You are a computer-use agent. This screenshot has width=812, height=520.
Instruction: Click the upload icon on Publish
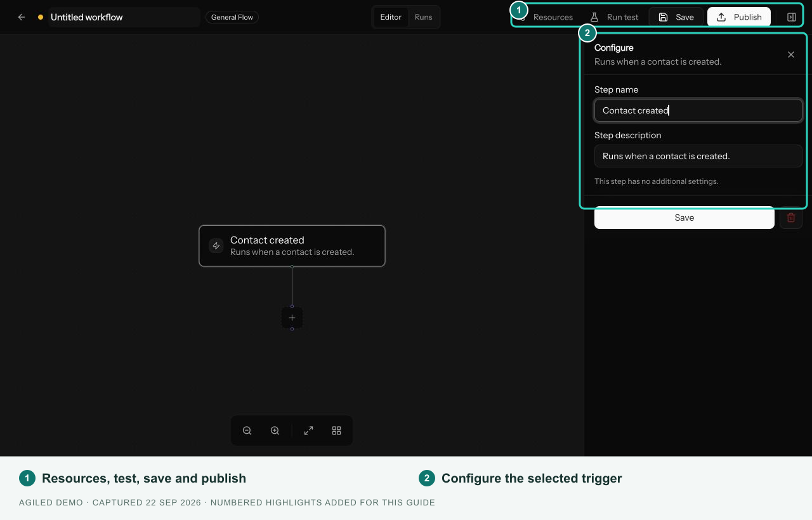tap(721, 17)
